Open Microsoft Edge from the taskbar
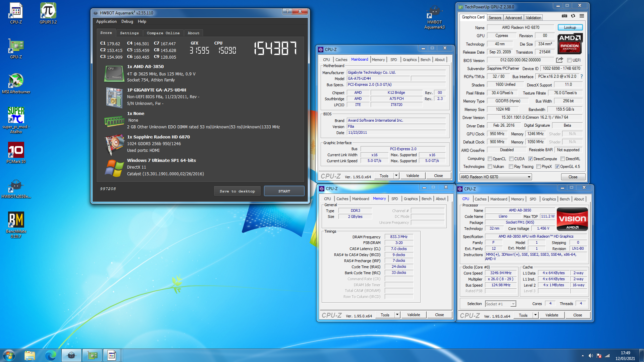 pos(51,355)
